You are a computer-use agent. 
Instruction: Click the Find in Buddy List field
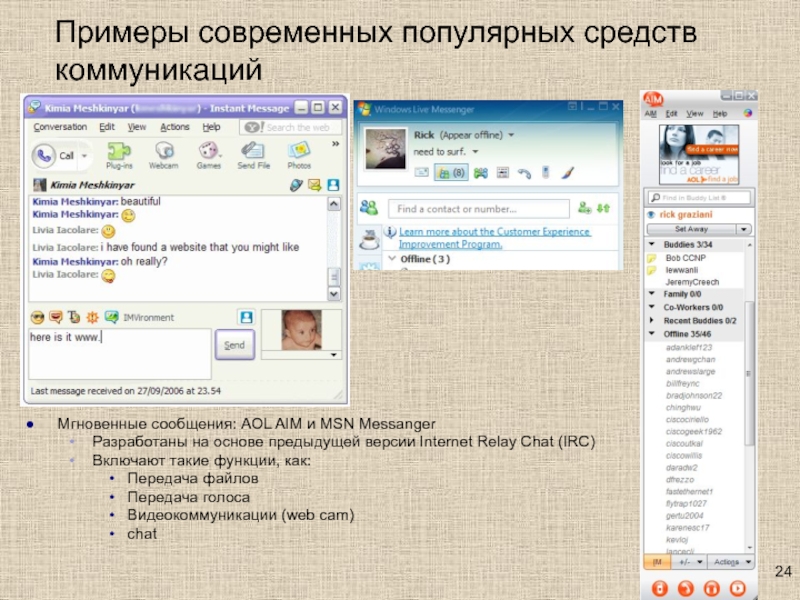699,197
